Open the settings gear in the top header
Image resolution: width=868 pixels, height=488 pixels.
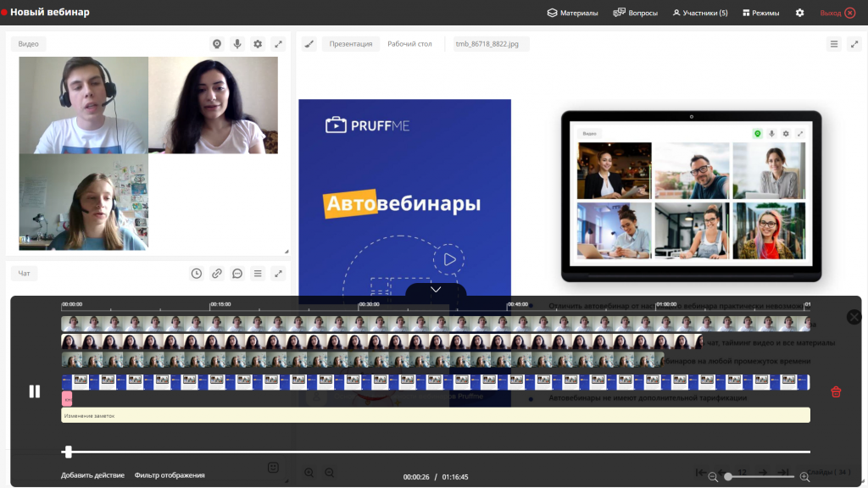(798, 13)
